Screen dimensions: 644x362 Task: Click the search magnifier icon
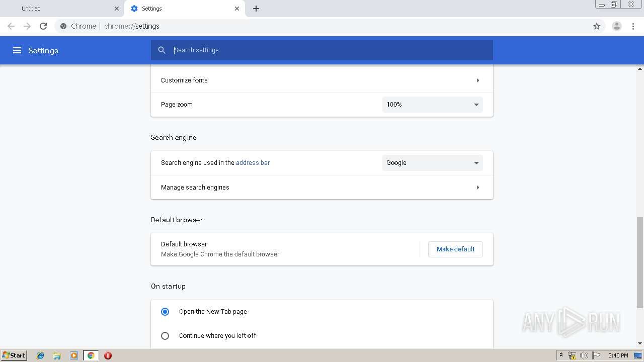point(162,50)
